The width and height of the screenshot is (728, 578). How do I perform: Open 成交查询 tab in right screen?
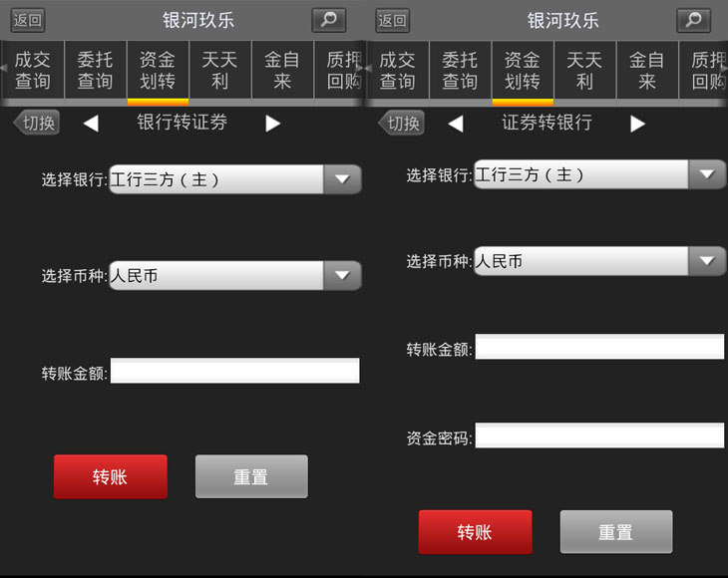point(398,70)
